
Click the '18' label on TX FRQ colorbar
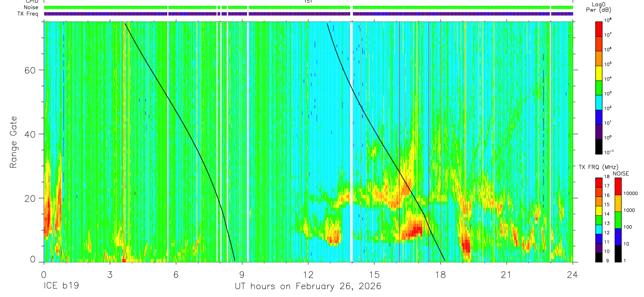tap(606, 177)
